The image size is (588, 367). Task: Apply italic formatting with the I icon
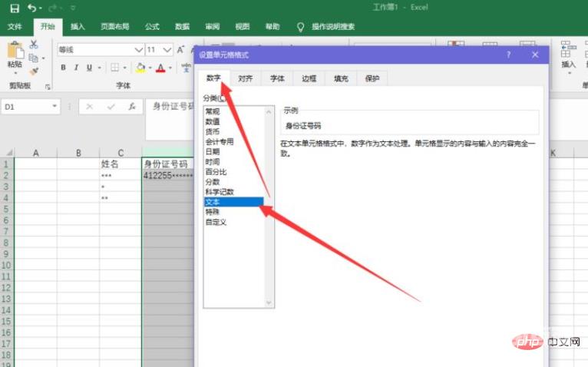pyautogui.click(x=76, y=68)
